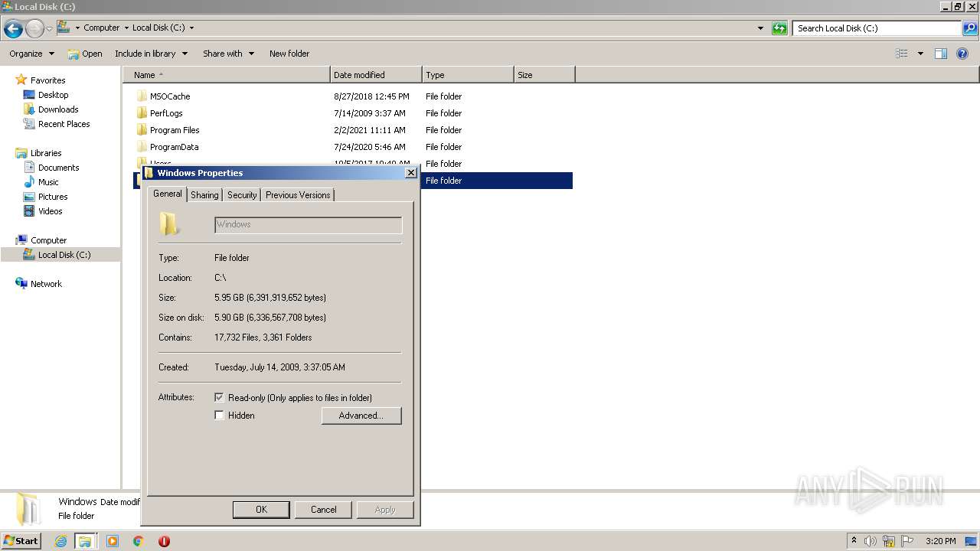Open the Videos library
The image size is (980, 551).
(51, 211)
